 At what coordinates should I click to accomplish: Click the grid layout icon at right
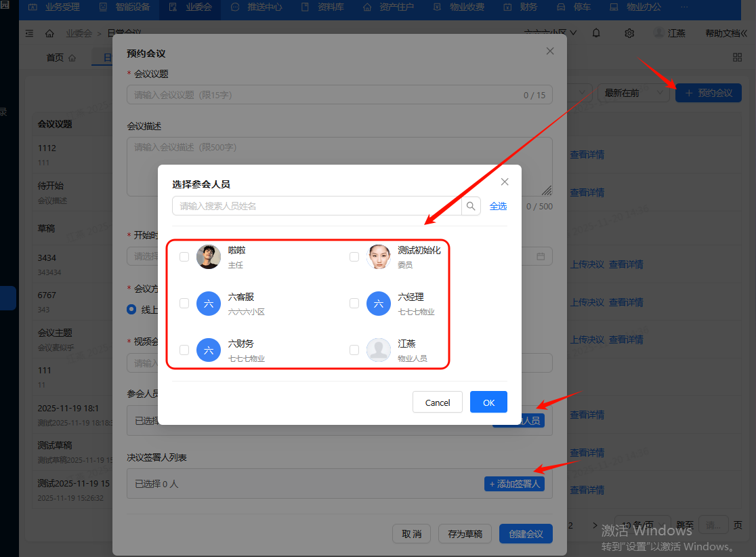(x=737, y=58)
